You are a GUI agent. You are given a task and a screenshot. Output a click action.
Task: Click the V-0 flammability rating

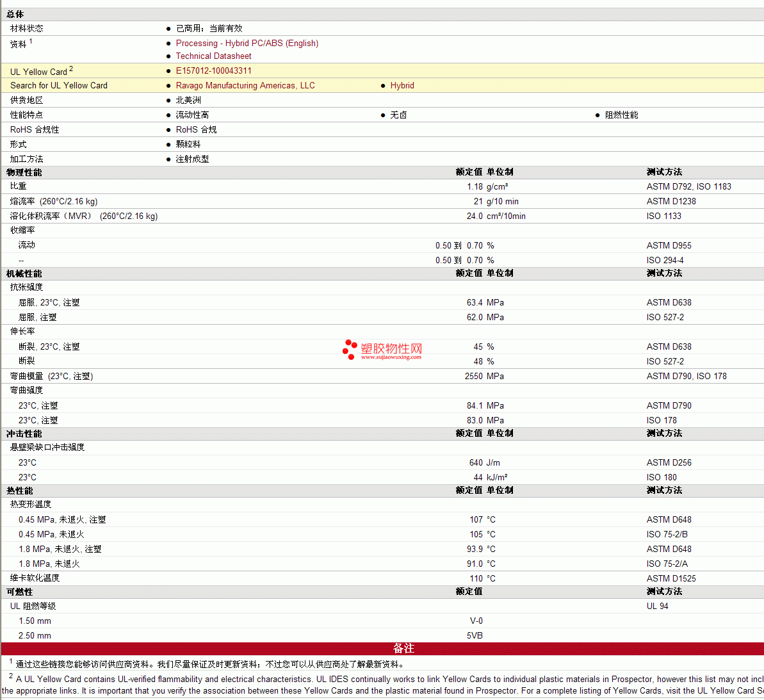(476, 621)
